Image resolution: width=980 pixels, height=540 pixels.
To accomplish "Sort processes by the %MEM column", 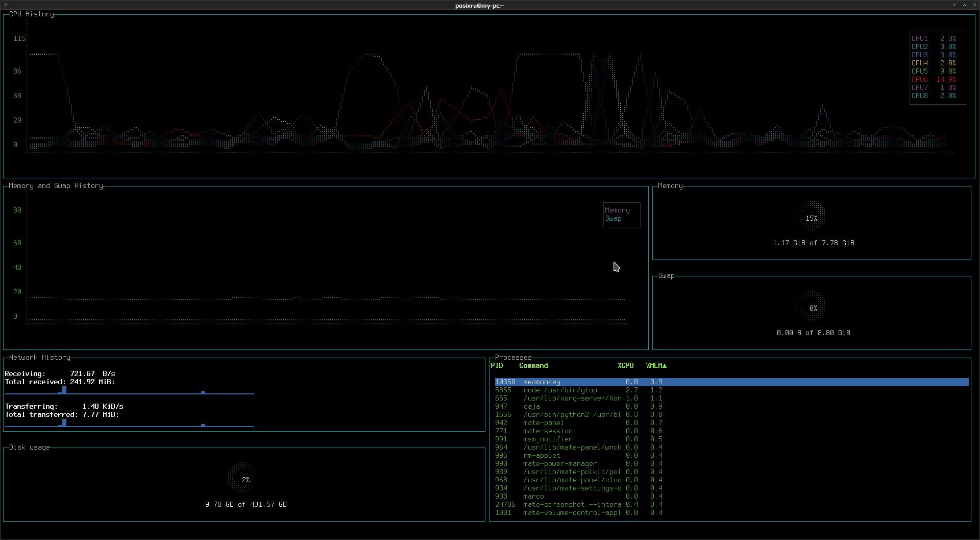I will click(656, 366).
